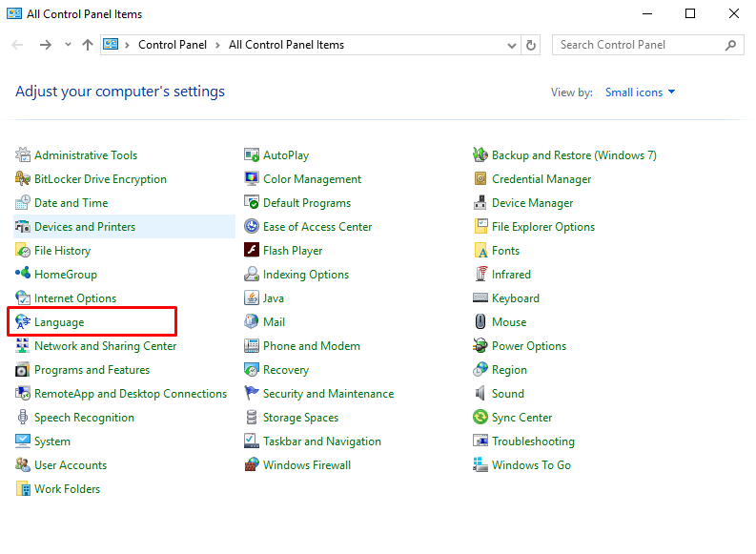Viewport: 756px width, 554px height.
Task: Open the Work Folders link
Action: pyautogui.click(x=67, y=489)
